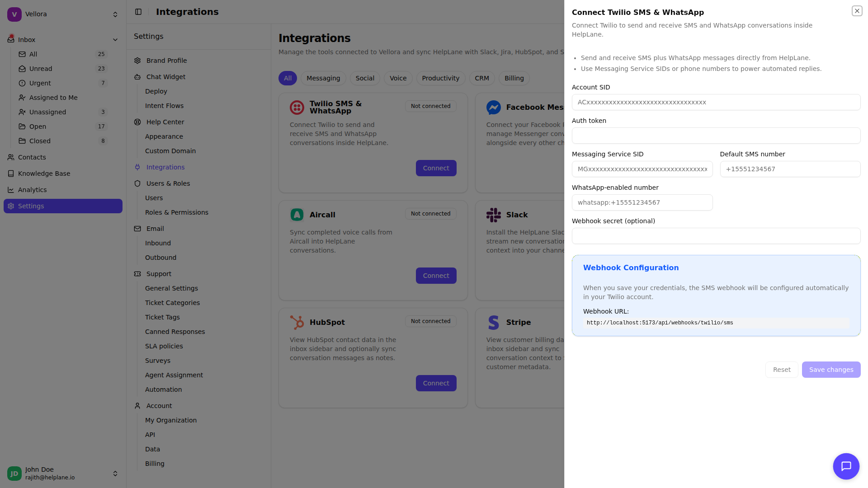868x488 pixels.
Task: Click the Aircall logo icon
Action: click(297, 215)
